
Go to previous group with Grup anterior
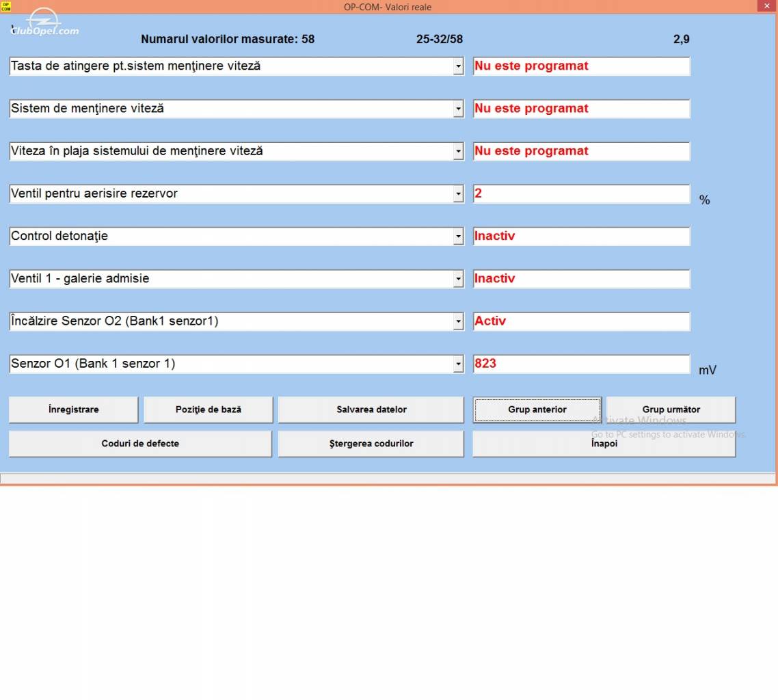[x=537, y=409]
